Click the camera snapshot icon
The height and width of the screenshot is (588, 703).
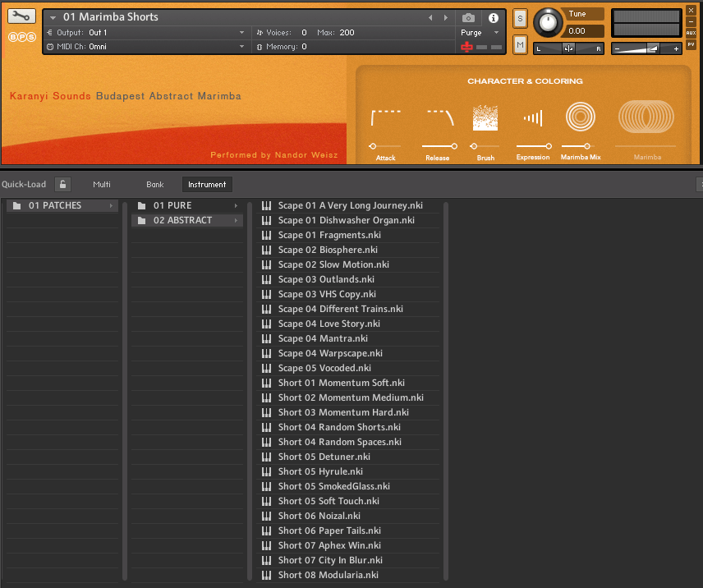click(468, 17)
